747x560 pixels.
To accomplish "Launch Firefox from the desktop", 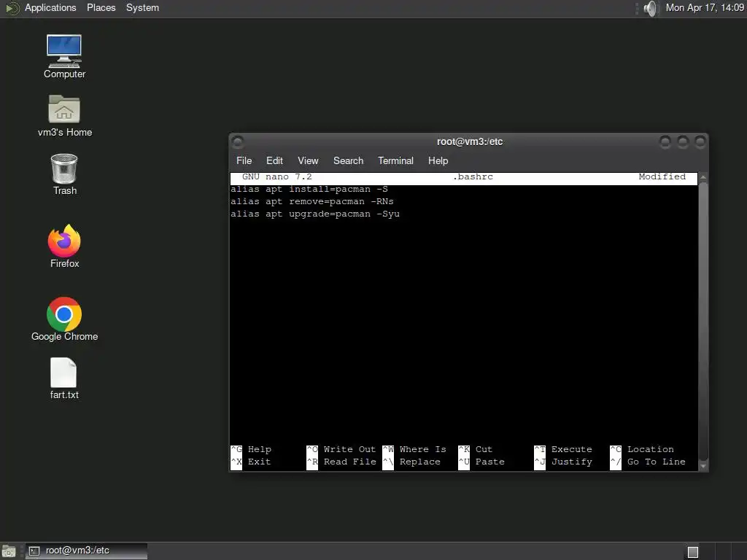I will point(64,246).
